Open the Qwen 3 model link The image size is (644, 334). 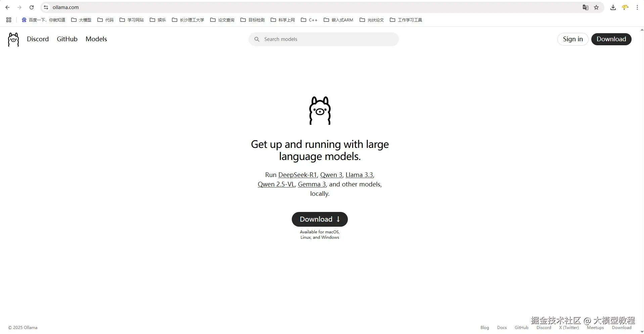click(331, 175)
